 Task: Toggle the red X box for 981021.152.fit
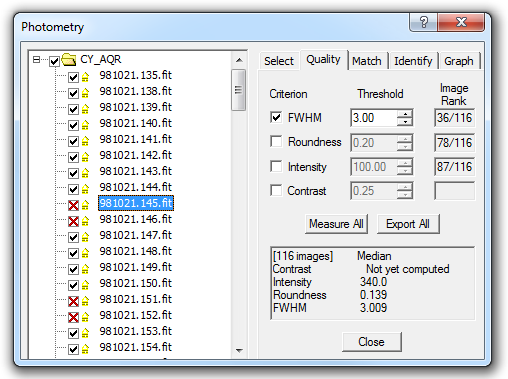73,317
